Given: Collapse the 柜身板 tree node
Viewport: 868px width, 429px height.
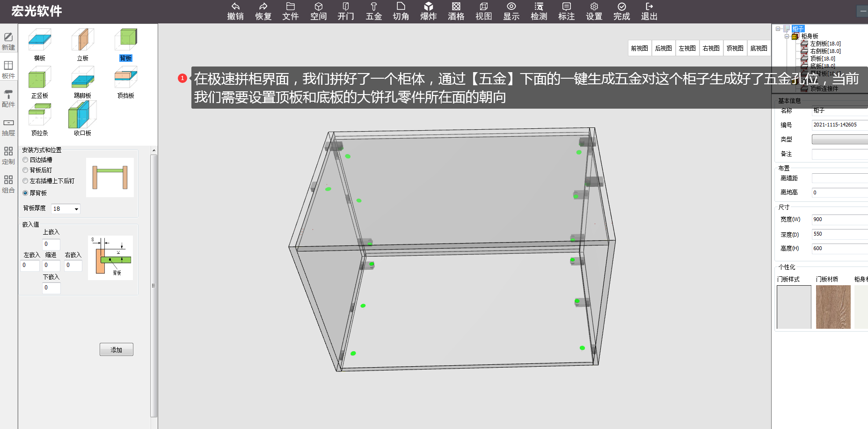Looking at the screenshot, I should pos(787,36).
